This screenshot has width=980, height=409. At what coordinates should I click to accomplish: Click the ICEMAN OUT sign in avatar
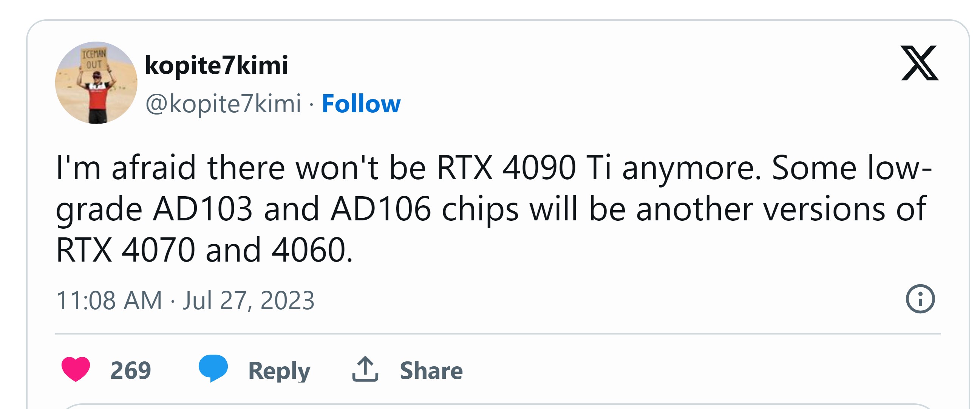click(x=94, y=59)
